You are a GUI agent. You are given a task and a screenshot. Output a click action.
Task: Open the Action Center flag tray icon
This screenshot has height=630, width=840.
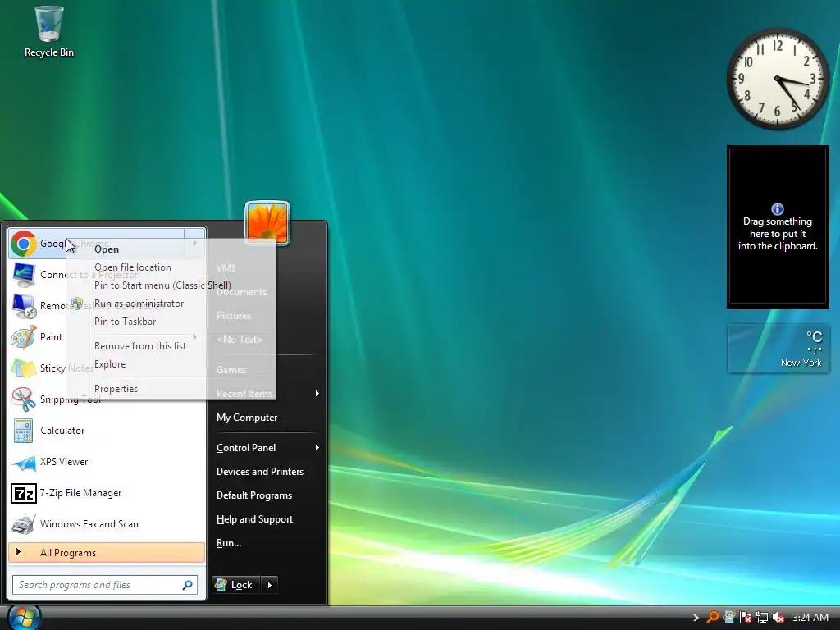pos(745,617)
